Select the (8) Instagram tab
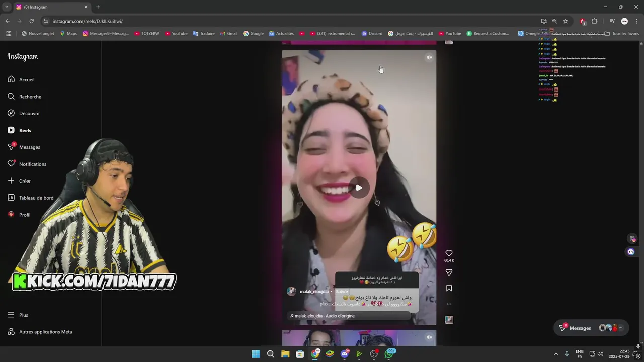The height and width of the screenshot is (362, 644). click(x=51, y=7)
